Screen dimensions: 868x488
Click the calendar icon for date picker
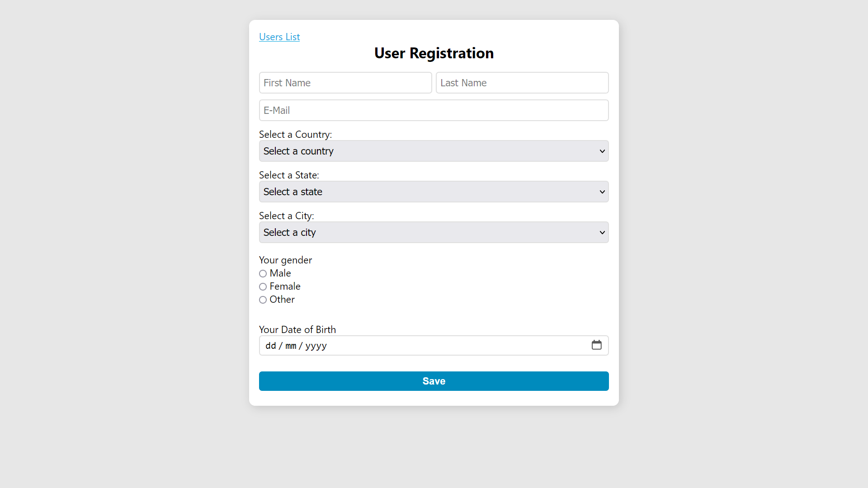point(597,345)
